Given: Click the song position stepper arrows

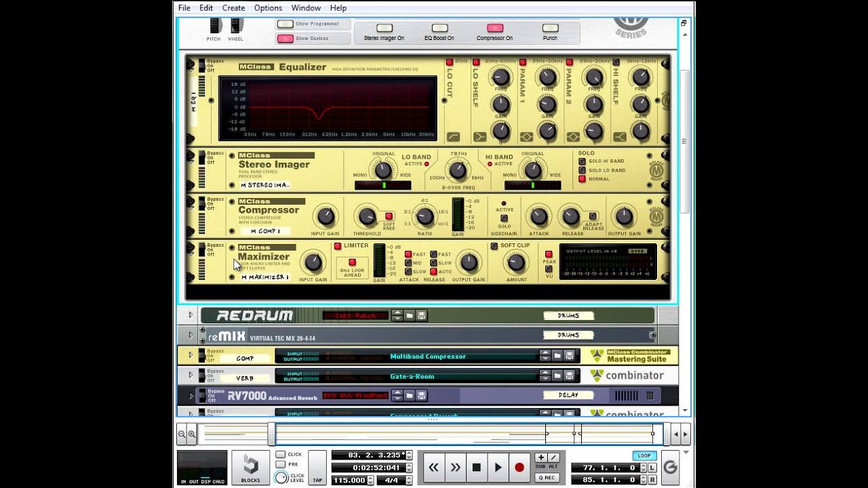Looking at the screenshot, I should (x=409, y=455).
